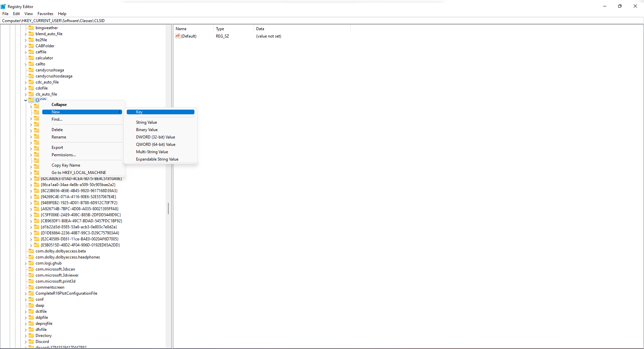This screenshot has width=644, height=349.
Task: Expand the bz2file key
Action: [x=25, y=40]
